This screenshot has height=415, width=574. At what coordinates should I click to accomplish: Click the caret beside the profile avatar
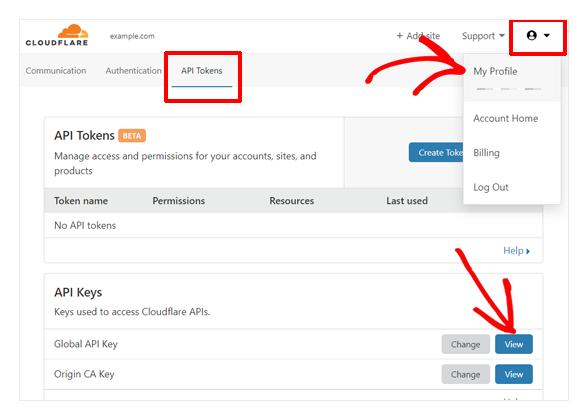[547, 35]
